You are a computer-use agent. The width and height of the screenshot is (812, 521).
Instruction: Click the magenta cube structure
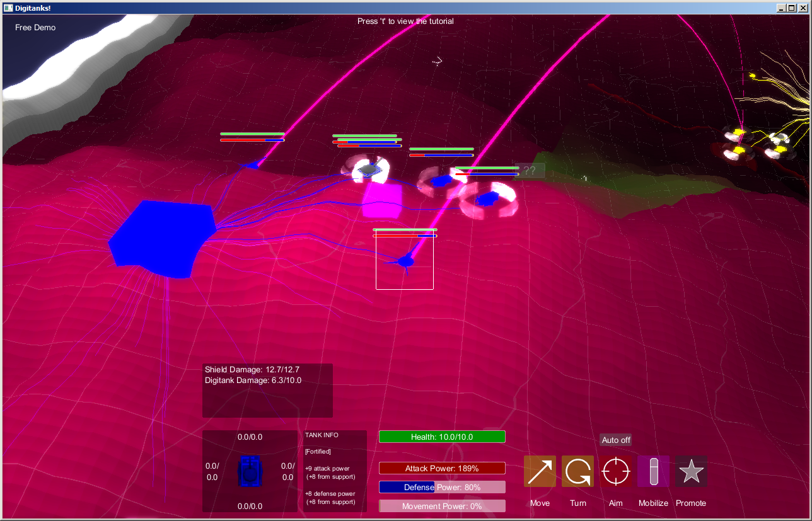coord(382,201)
